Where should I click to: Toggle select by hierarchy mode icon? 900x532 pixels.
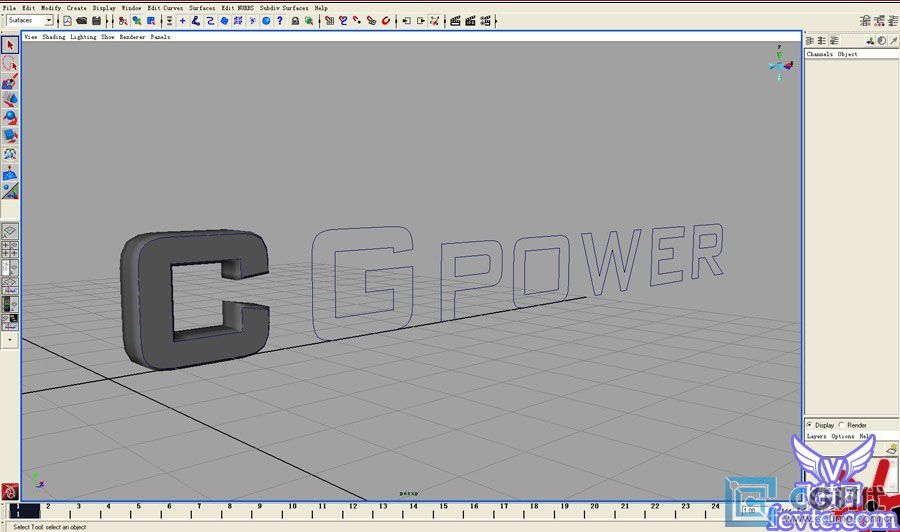[123, 21]
